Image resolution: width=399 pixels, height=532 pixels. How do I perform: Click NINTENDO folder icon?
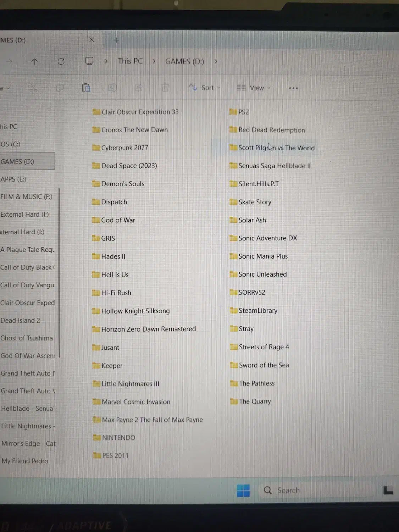click(x=97, y=437)
